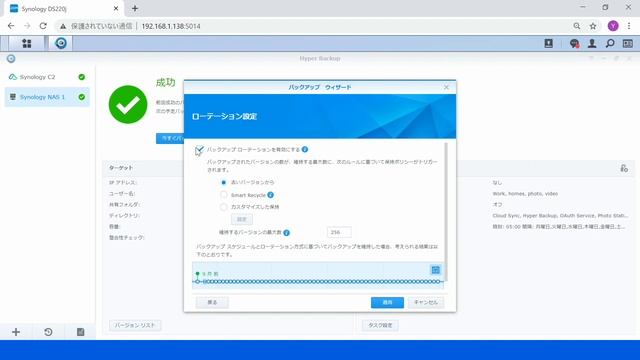
Task: Click the not-secure warning icon in address bar
Action: [63, 26]
